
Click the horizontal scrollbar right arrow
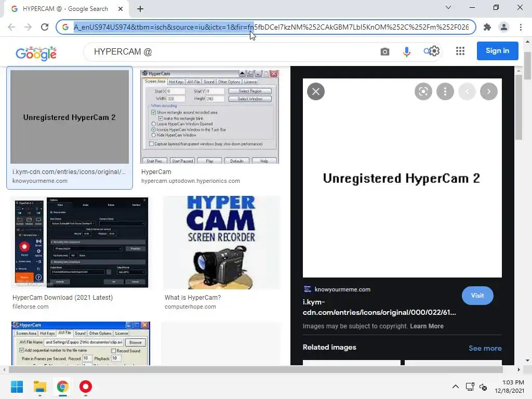[x=518, y=369]
